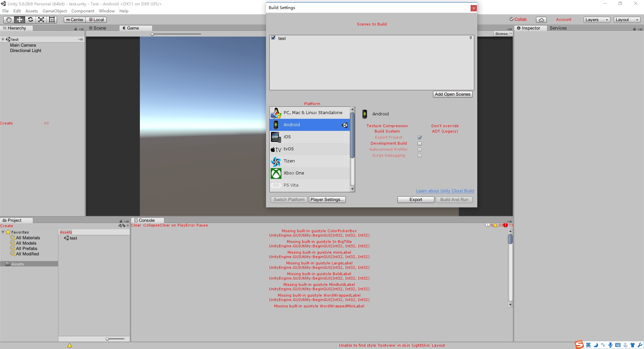The width and height of the screenshot is (644, 349).
Task: Enable the Development Build checkbox
Action: (x=420, y=144)
